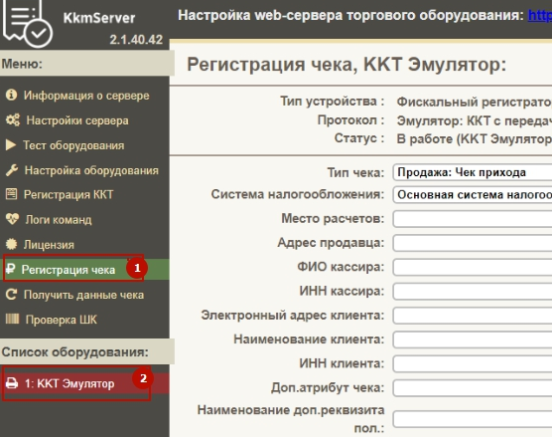552x437 pixels.
Task: Click the KkmServer title text
Action: 99,18
